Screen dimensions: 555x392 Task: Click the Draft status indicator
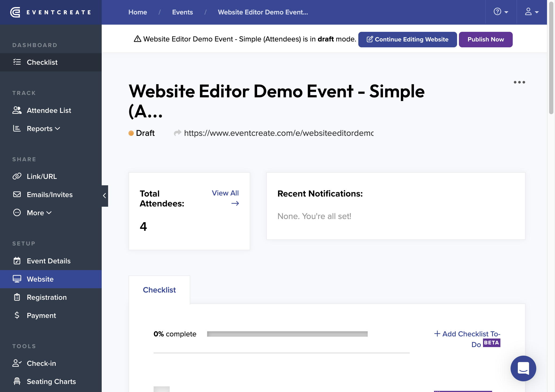pos(142,133)
